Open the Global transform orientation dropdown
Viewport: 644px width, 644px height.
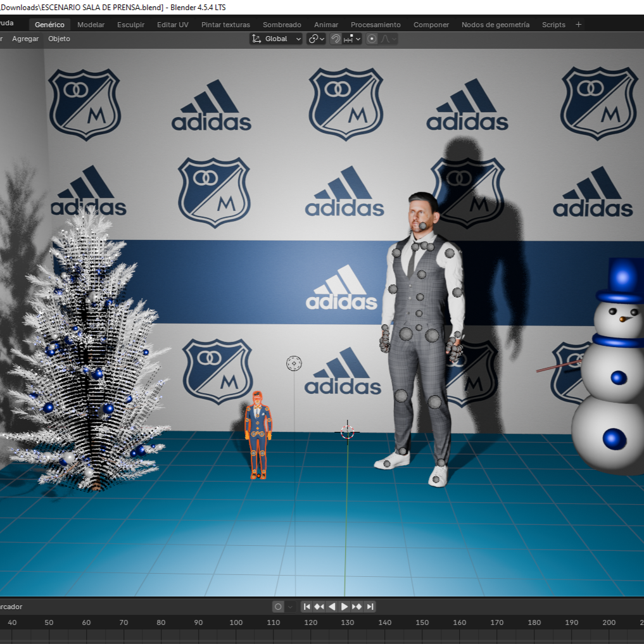(275, 39)
